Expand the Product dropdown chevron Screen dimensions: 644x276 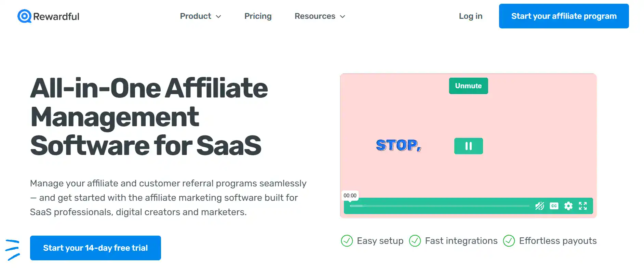point(219,16)
